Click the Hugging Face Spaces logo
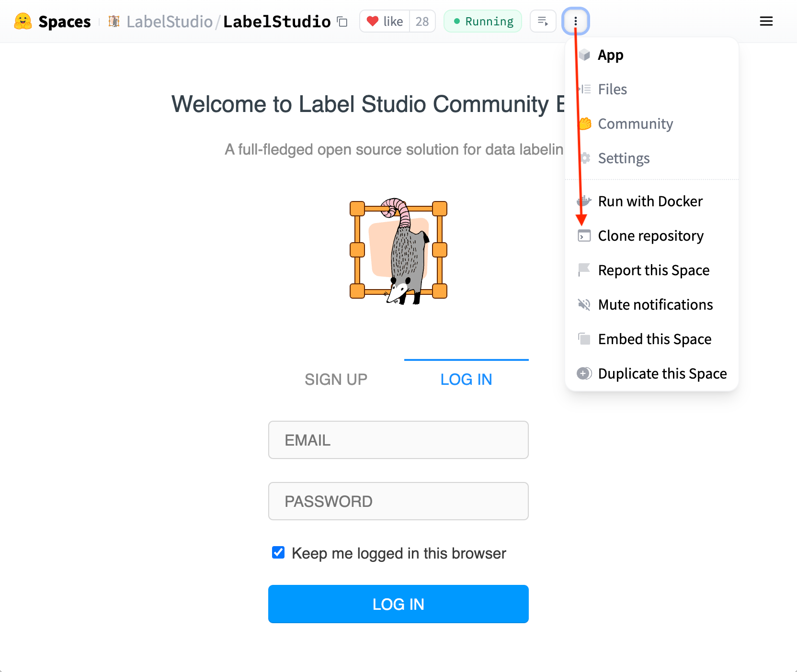 coord(23,22)
